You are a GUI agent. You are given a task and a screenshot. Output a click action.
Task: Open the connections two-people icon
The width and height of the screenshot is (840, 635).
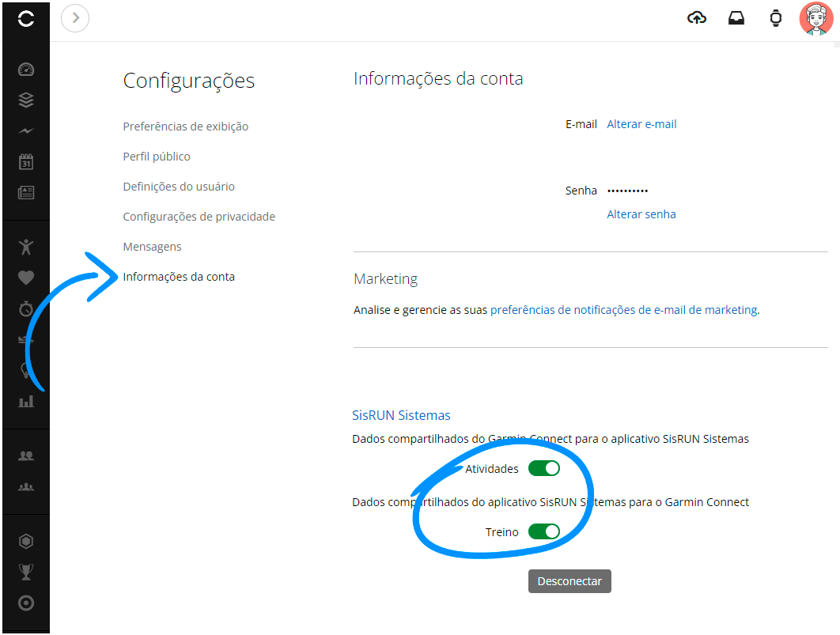[x=26, y=455]
